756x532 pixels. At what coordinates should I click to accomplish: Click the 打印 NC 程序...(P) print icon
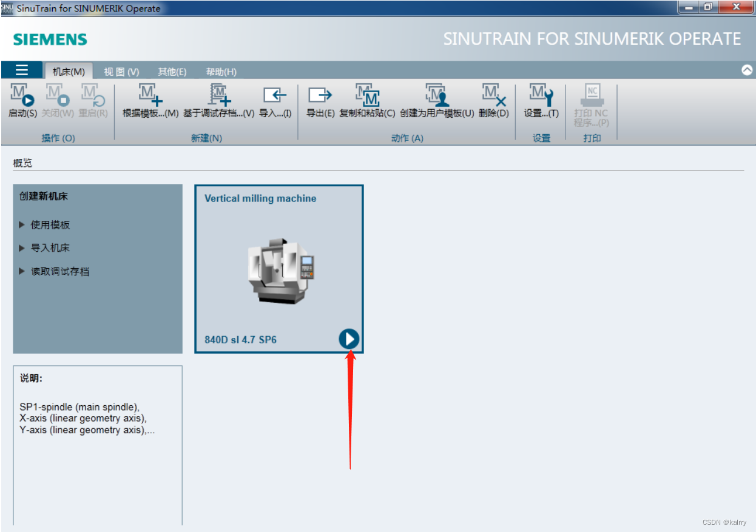coord(592,94)
